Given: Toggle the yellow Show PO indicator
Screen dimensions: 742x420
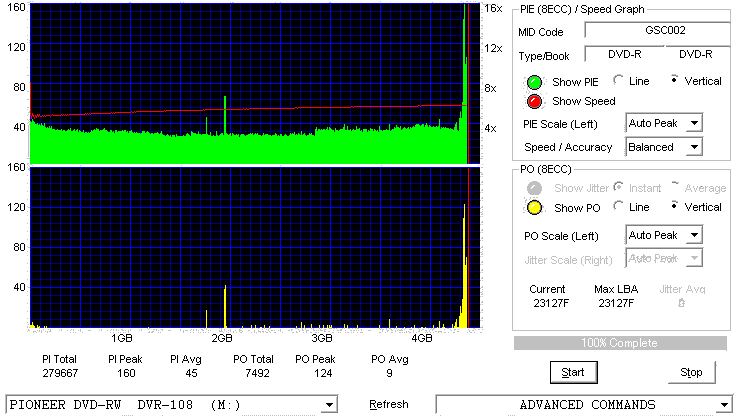Looking at the screenshot, I should 534,208.
